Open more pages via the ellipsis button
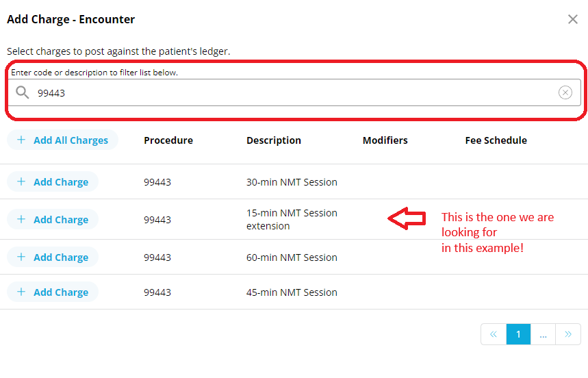588x378 pixels. point(543,334)
